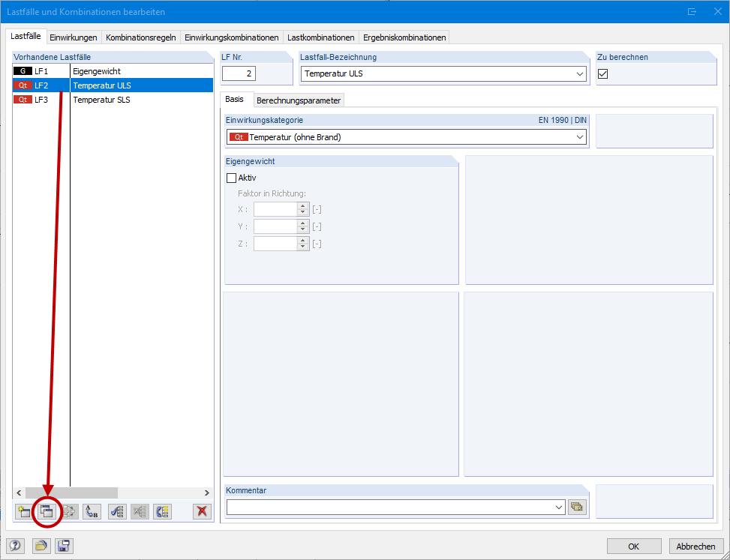Enable Aktiv under Eigengewicht
The width and height of the screenshot is (730, 560).
pyautogui.click(x=233, y=178)
